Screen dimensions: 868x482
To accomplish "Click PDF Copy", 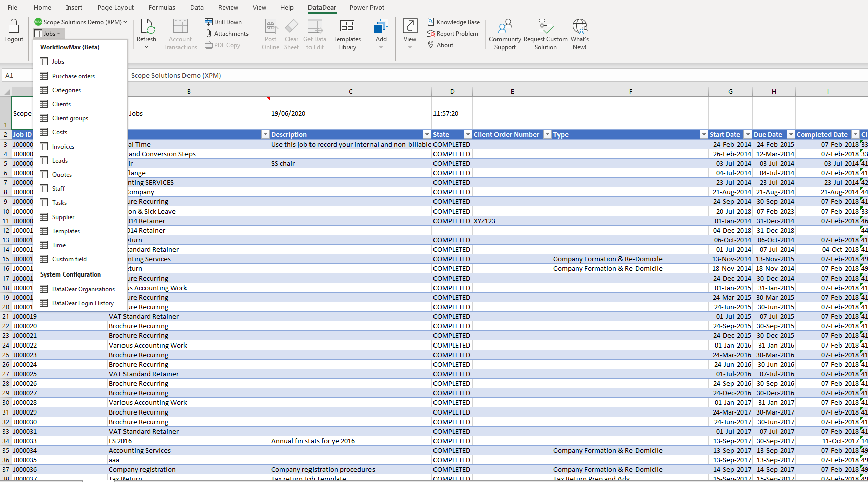I will point(223,45).
